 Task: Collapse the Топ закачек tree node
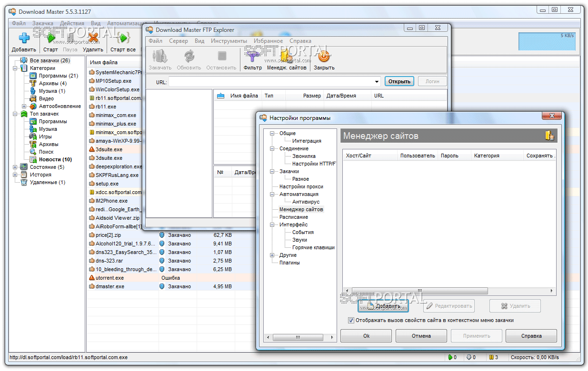pos(15,114)
